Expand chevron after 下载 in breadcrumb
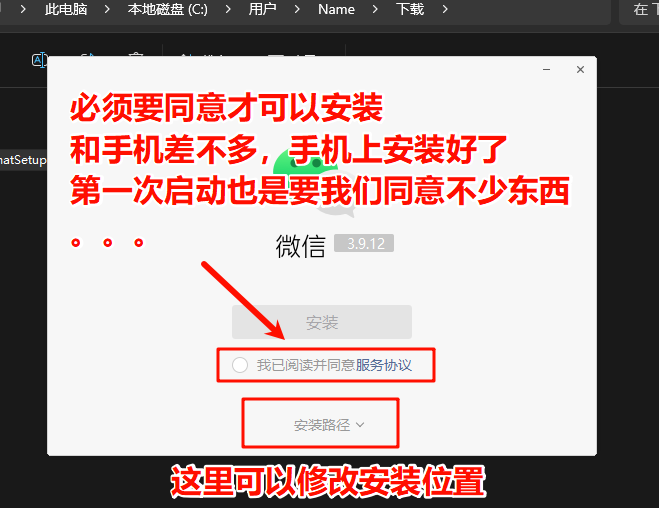This screenshot has width=659, height=508. pos(445,9)
